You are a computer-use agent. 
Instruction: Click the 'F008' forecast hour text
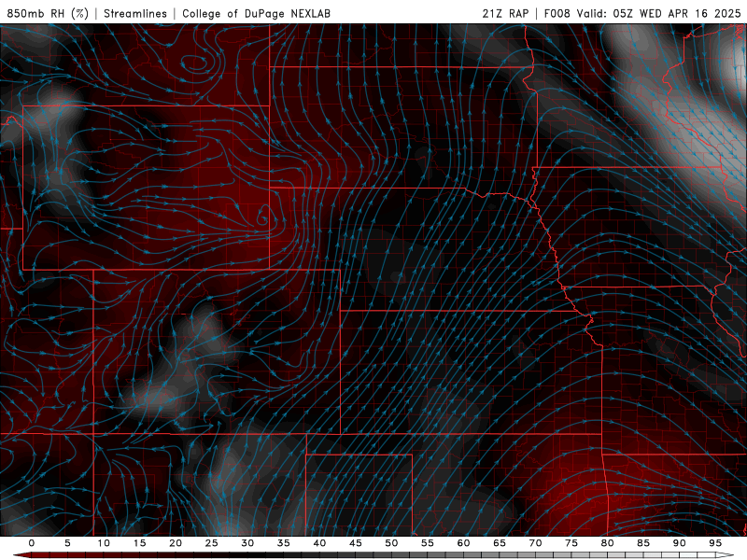[x=557, y=13]
